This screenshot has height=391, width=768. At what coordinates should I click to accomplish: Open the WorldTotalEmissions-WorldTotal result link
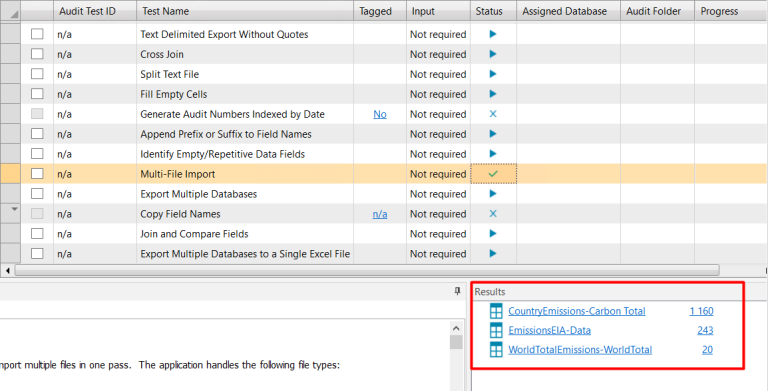580,349
